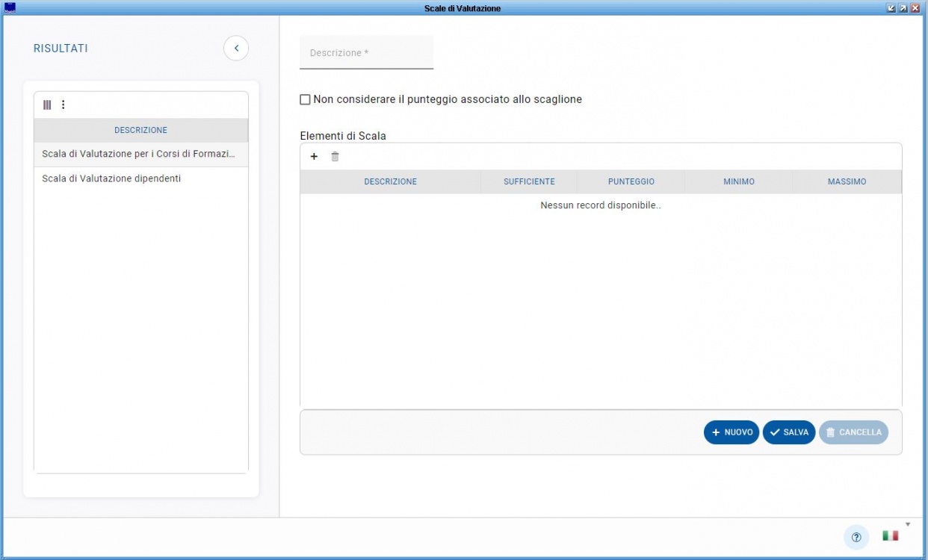Sort results by Descrizione column header
This screenshot has width=928, height=560.
[141, 130]
